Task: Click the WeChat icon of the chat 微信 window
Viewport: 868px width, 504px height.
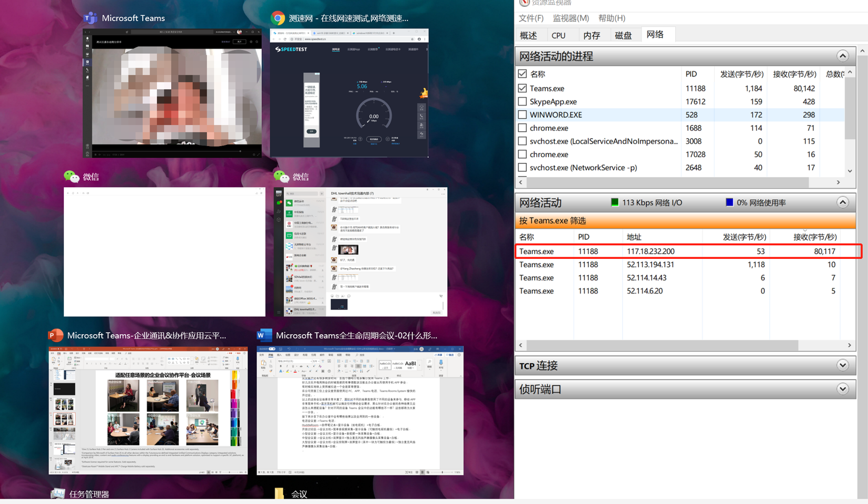Action: coord(281,177)
